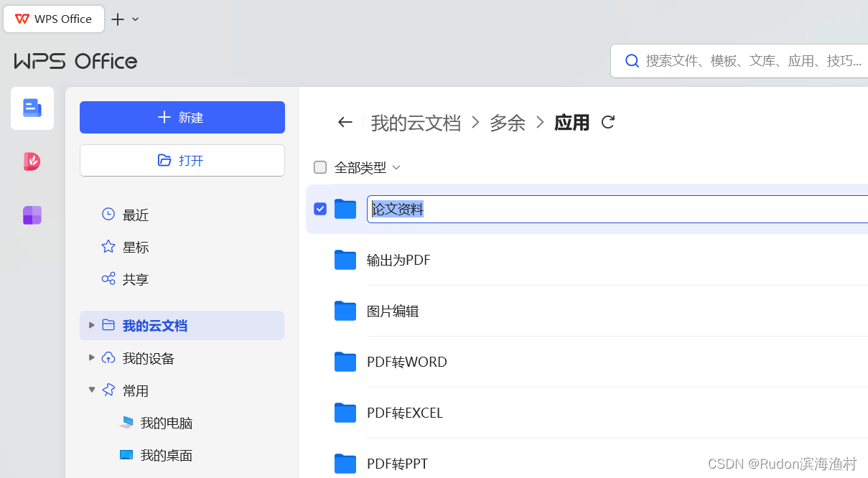Click the pin icon beside 常用
The image size is (868, 478).
click(108, 390)
